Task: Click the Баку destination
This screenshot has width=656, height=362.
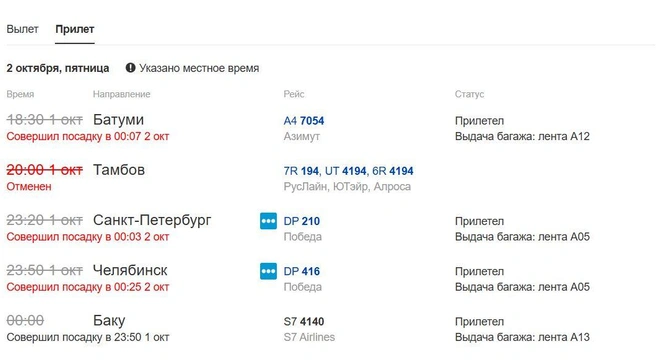Action: (109, 321)
